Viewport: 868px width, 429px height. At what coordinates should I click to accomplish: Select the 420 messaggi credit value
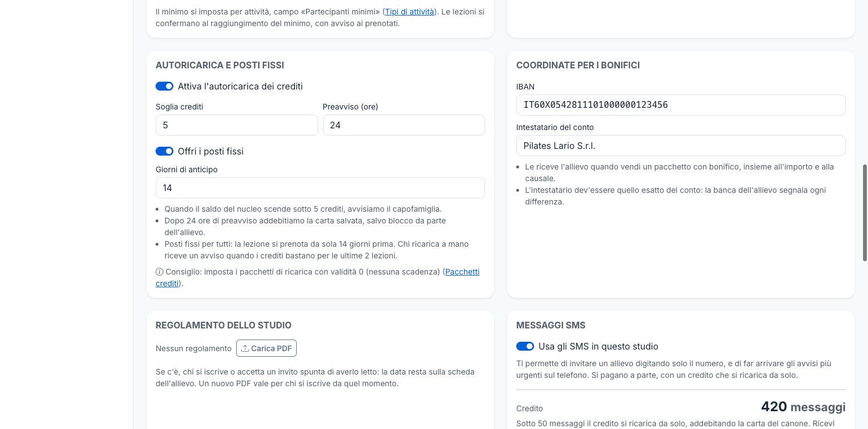click(804, 407)
